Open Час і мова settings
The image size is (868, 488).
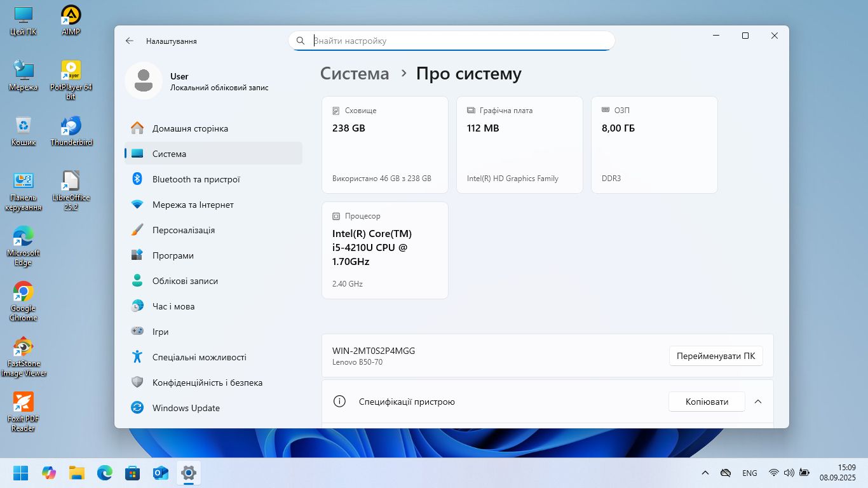tap(214, 306)
